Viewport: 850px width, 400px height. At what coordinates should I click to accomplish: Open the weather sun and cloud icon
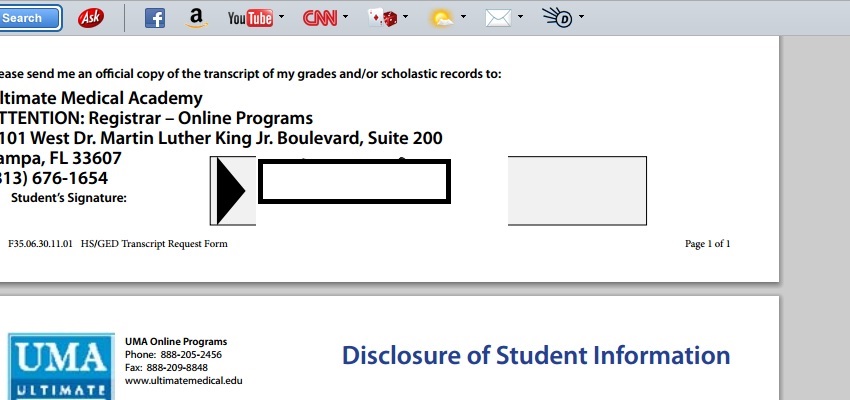[442, 19]
